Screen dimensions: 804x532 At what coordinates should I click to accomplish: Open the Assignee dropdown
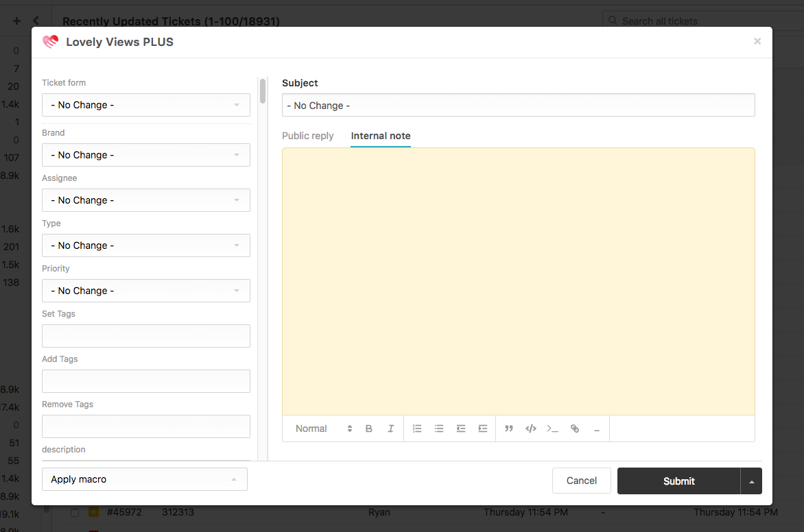tap(146, 200)
